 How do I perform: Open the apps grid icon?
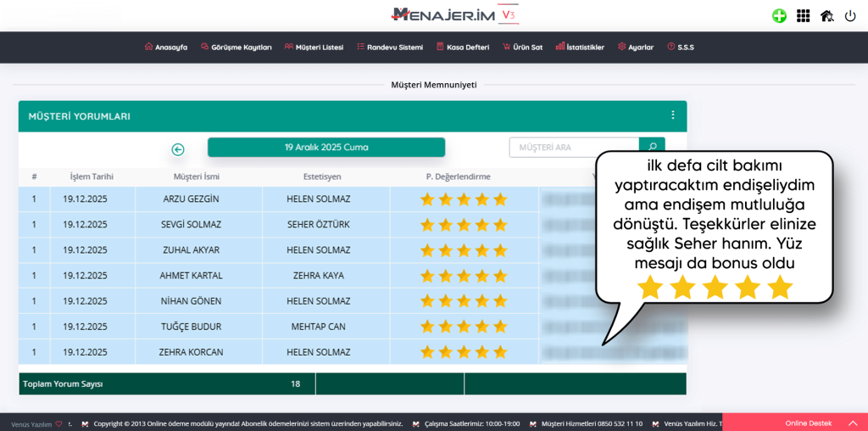pyautogui.click(x=803, y=15)
